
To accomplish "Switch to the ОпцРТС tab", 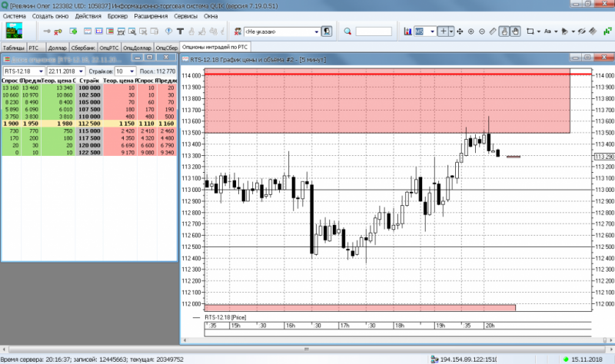I will [x=109, y=48].
